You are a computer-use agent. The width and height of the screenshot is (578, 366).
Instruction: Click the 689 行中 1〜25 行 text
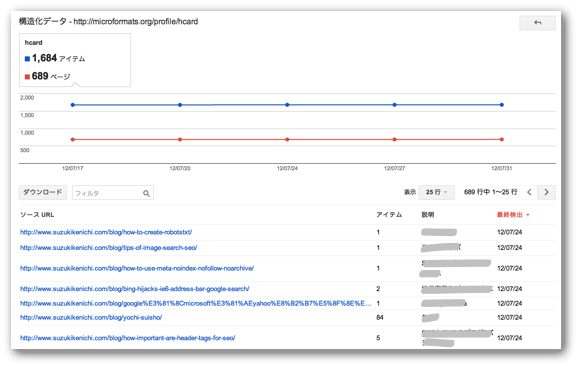click(x=491, y=192)
